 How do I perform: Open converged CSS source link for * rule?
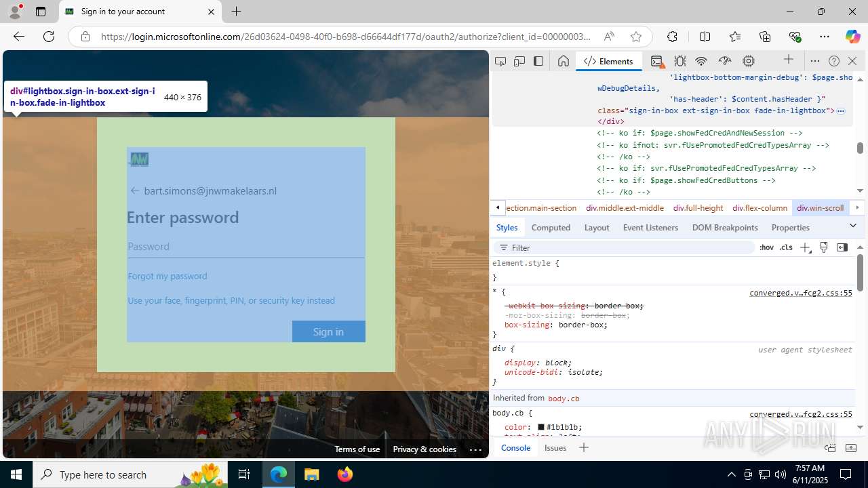pyautogui.click(x=801, y=293)
